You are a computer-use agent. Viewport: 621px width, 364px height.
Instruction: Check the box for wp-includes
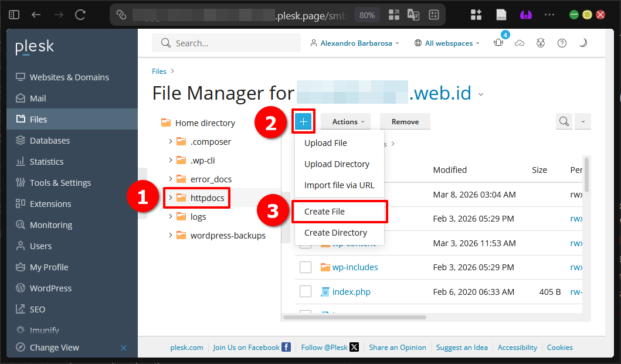tap(306, 267)
